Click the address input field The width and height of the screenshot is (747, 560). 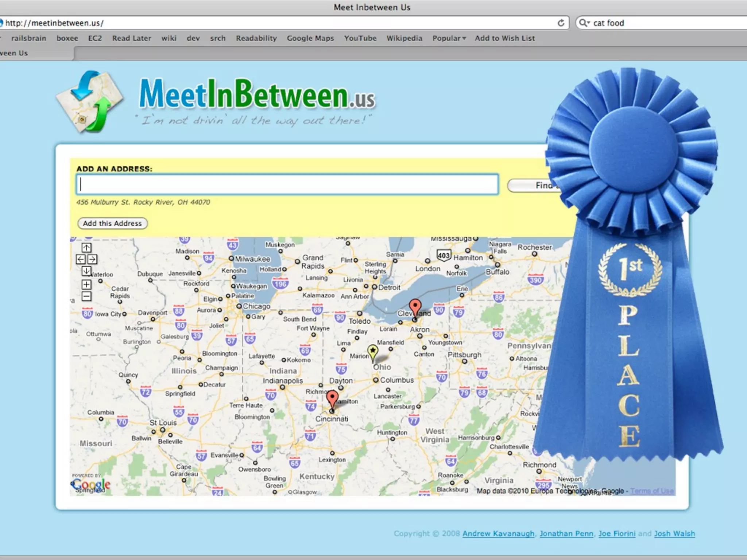[x=287, y=184]
